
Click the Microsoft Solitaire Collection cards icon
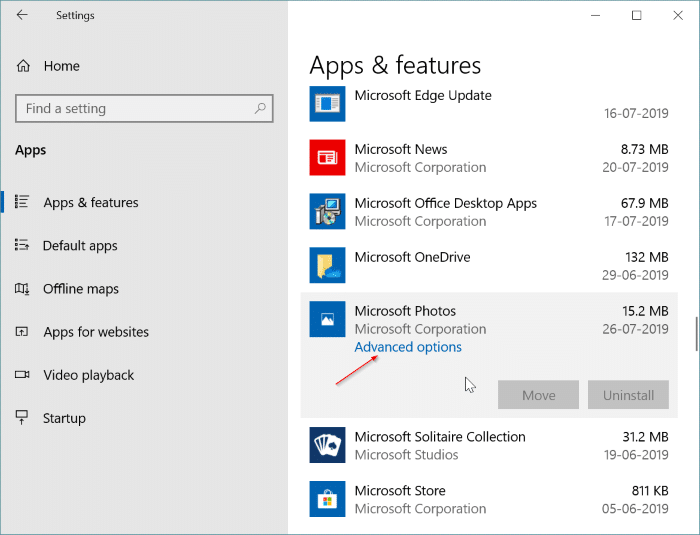(x=327, y=445)
